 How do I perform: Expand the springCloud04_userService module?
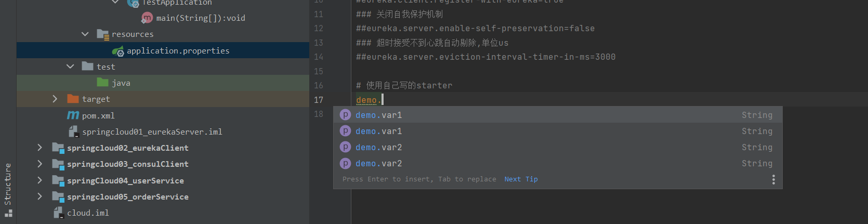pyautogui.click(x=40, y=180)
